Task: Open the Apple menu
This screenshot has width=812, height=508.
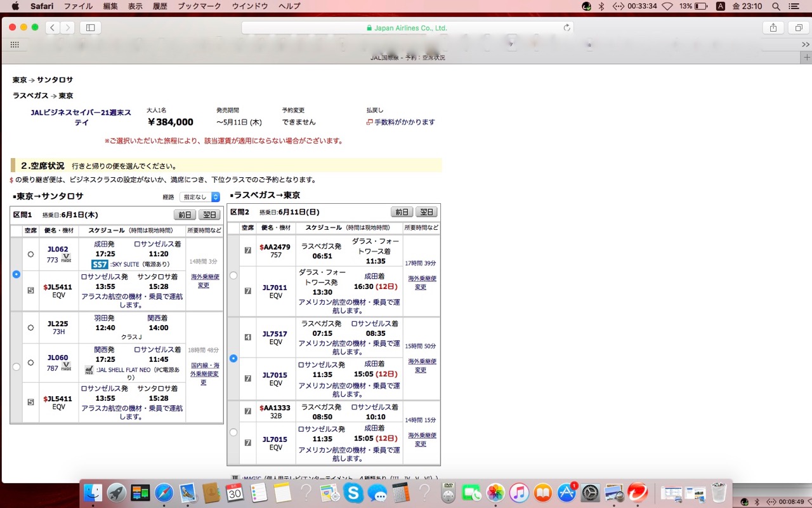Action: (x=15, y=6)
